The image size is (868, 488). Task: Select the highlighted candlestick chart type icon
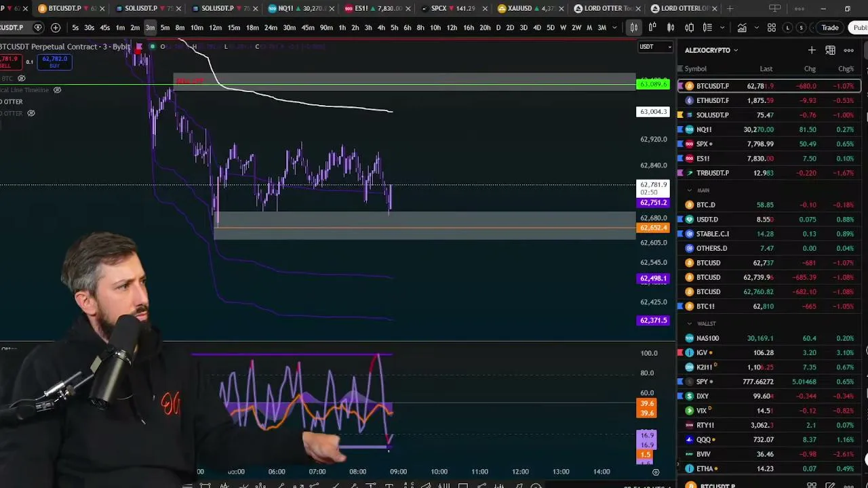tap(633, 28)
